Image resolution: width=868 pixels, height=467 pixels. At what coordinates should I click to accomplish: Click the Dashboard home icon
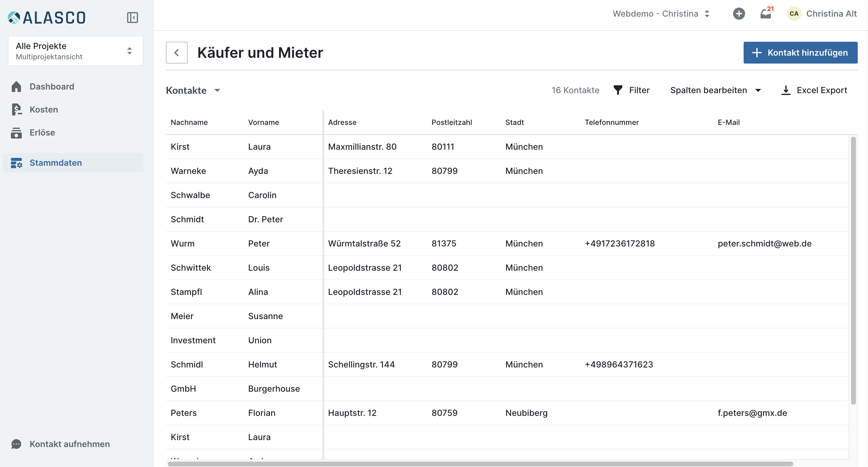click(x=16, y=87)
